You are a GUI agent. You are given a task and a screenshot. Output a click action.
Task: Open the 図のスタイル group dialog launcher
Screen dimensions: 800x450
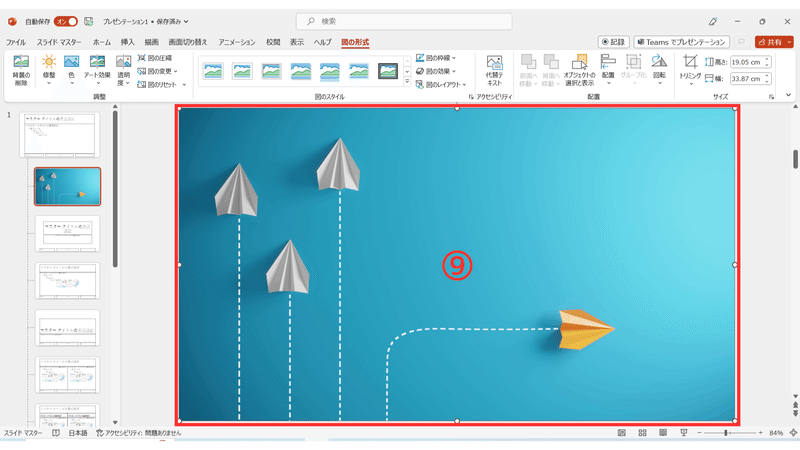(470, 96)
